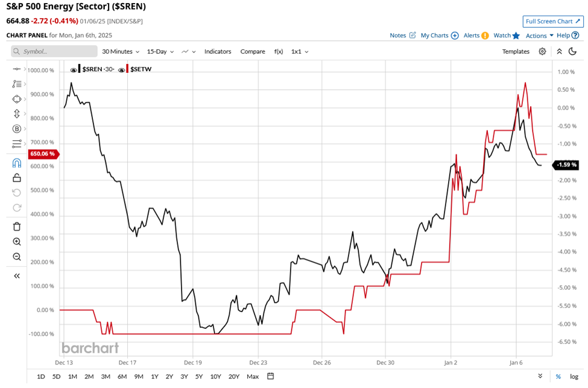
Task: Open the Indicators menu
Action: (x=218, y=52)
